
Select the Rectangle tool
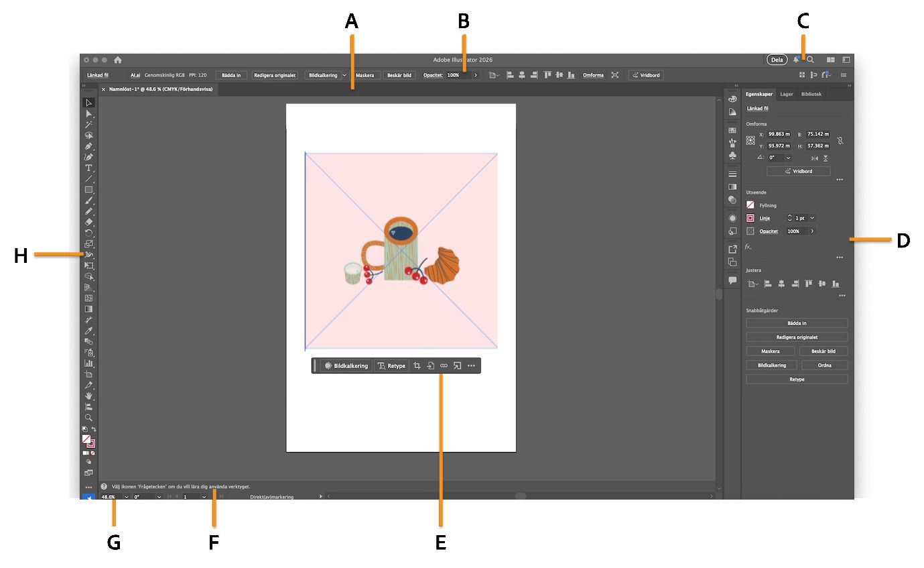[88, 189]
